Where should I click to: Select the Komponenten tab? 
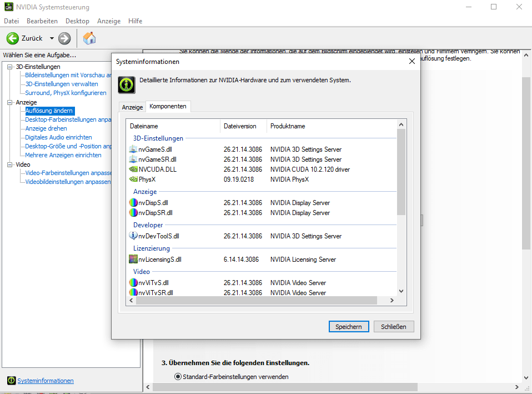tap(168, 106)
